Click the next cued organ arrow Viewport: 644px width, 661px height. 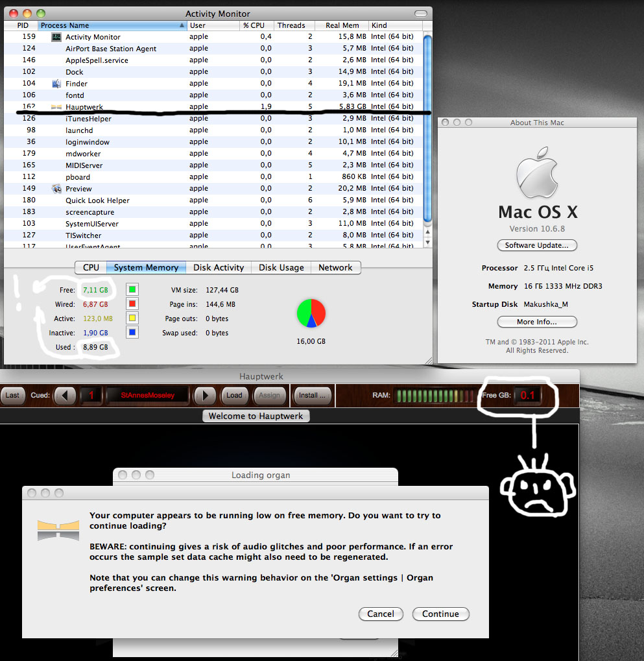coord(204,396)
